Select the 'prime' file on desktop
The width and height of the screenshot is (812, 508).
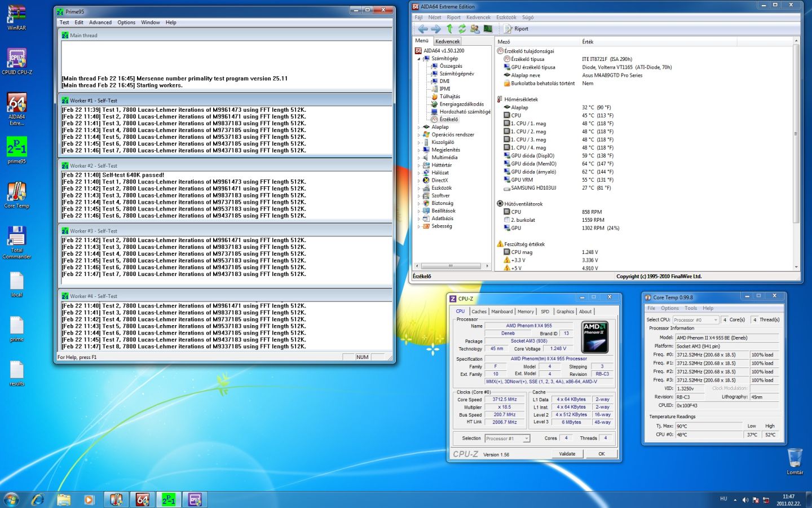click(x=16, y=329)
